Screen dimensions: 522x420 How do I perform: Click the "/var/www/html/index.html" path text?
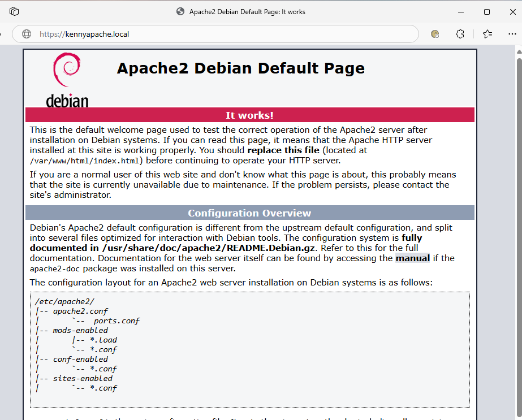[84, 161]
